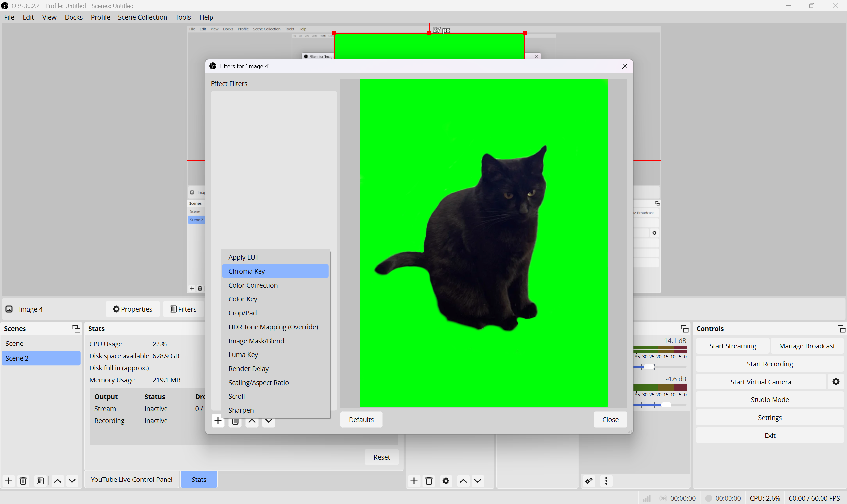This screenshot has height=504, width=847.
Task: Adjust the lower audio volume slider
Action: (x=666, y=405)
